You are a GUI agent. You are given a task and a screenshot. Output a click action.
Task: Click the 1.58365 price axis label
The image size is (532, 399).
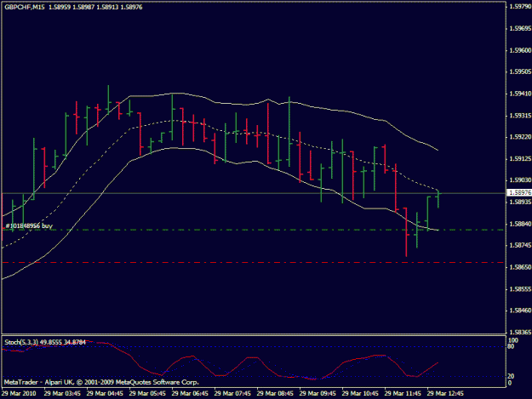[x=520, y=333]
